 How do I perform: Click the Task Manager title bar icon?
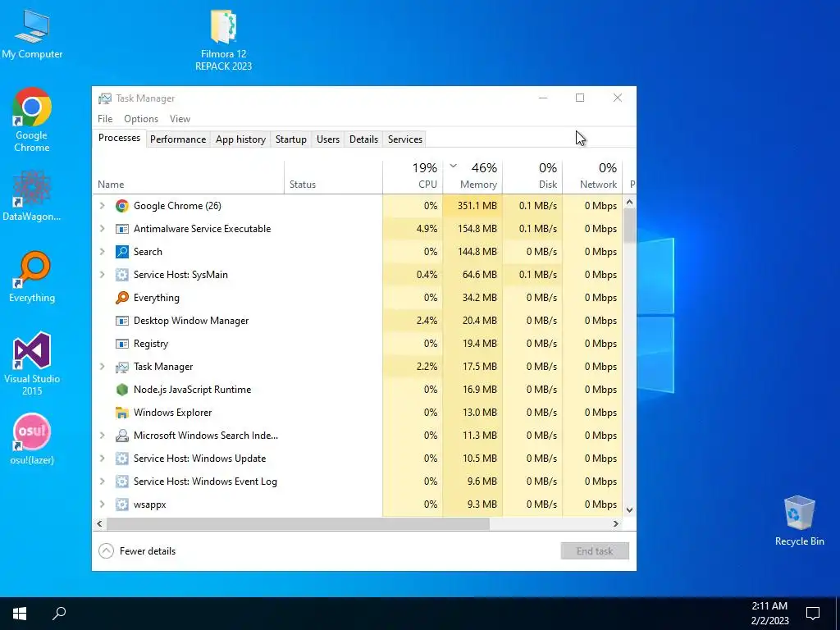[105, 98]
